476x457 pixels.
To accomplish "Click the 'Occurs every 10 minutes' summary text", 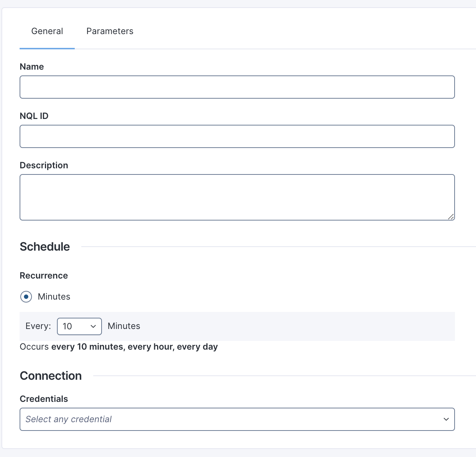I will point(119,347).
